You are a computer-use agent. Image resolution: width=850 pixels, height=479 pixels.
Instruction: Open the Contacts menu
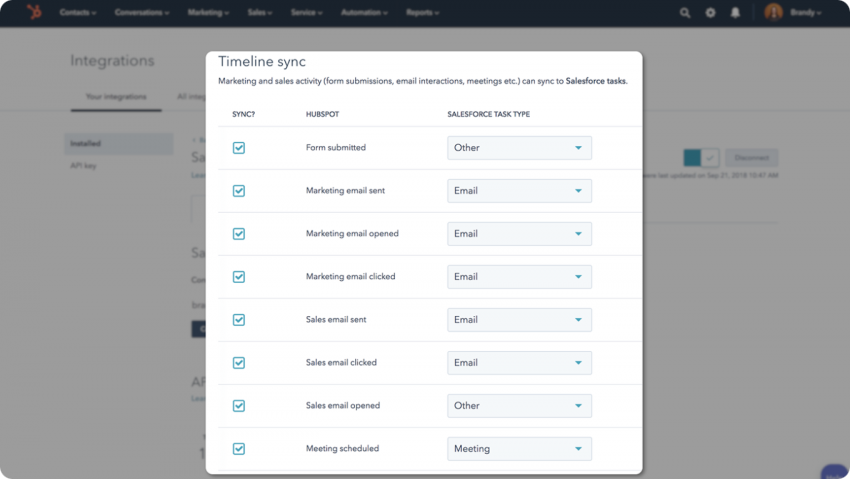click(x=78, y=12)
